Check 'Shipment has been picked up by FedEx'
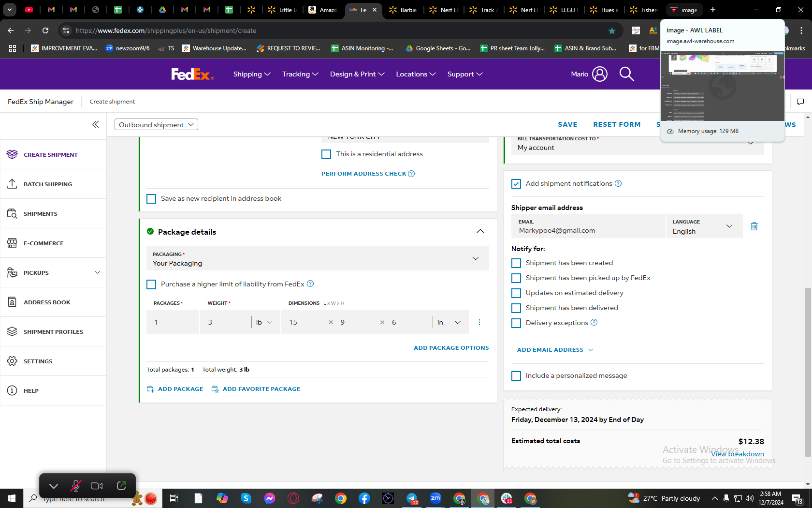 pos(516,278)
